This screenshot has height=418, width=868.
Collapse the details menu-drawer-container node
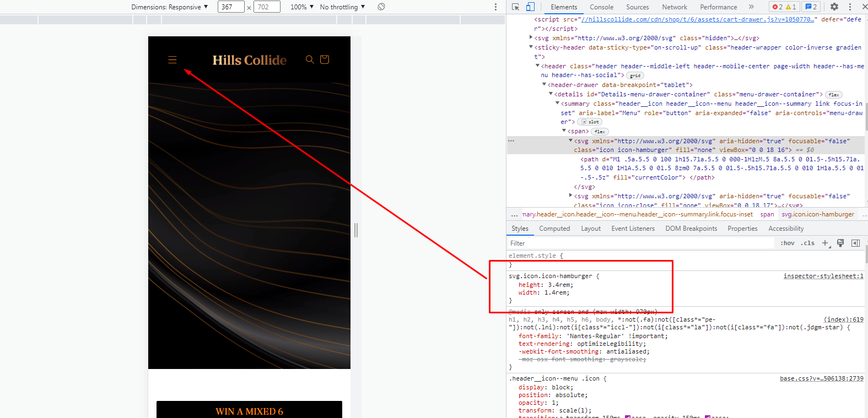click(x=551, y=94)
